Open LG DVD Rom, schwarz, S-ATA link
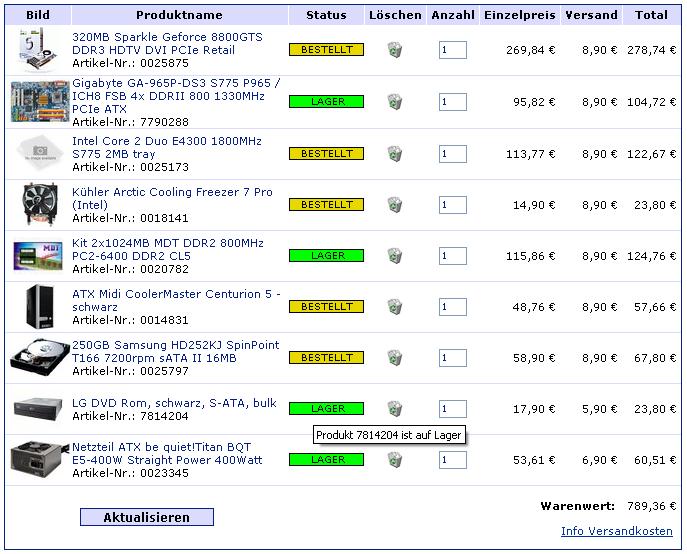The width and height of the screenshot is (687, 554). [174, 403]
